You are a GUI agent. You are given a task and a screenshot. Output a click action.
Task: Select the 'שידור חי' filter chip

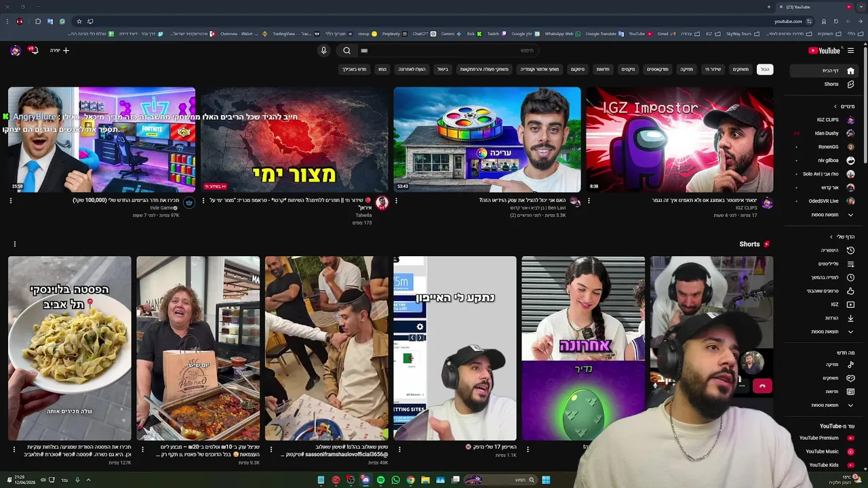[713, 69]
